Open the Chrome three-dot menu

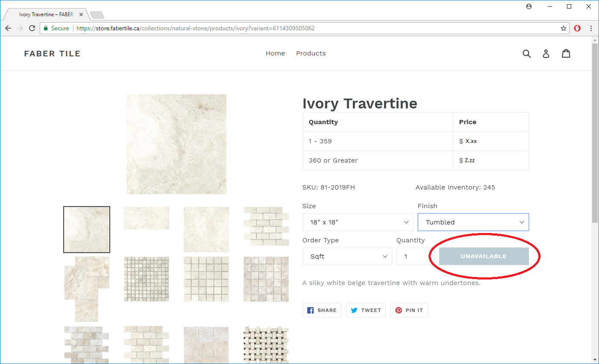(591, 28)
